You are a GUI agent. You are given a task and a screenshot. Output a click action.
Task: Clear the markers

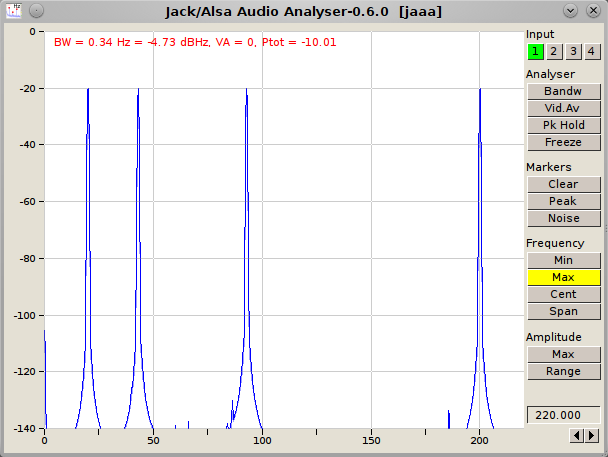[563, 185]
